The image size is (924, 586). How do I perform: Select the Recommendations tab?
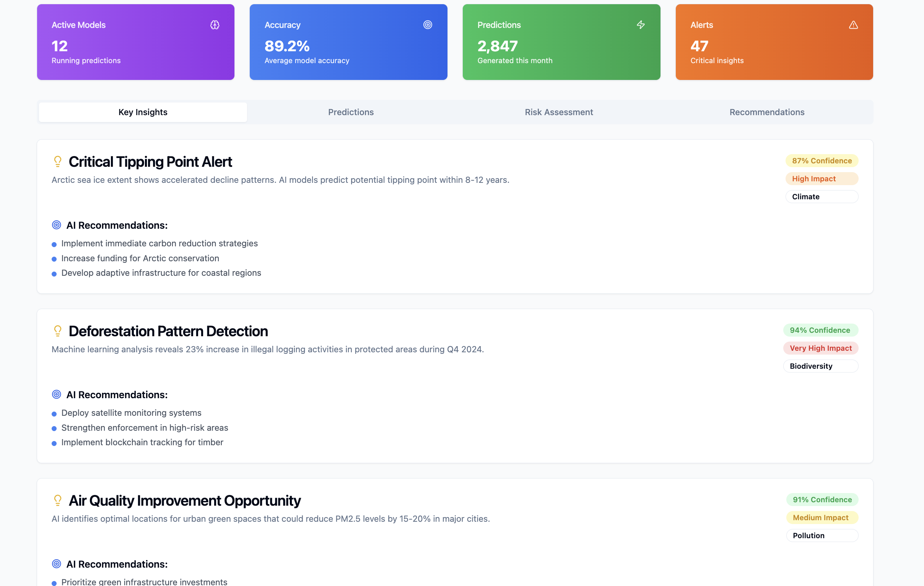(767, 112)
